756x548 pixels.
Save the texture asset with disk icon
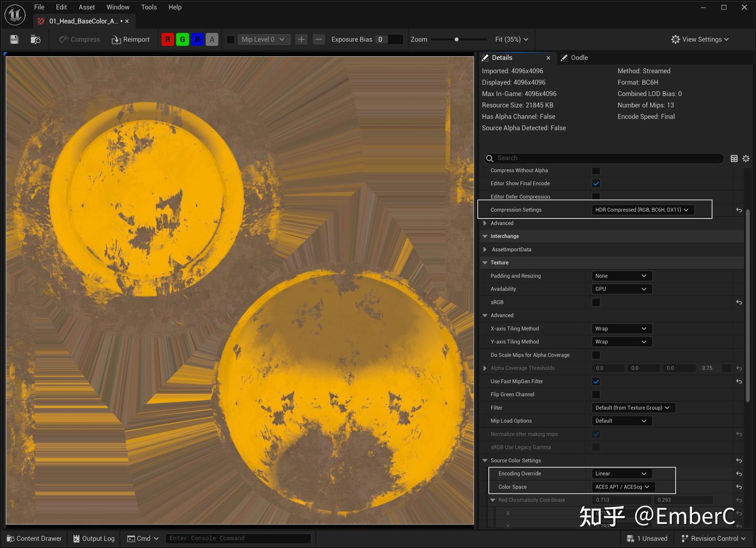pos(14,39)
